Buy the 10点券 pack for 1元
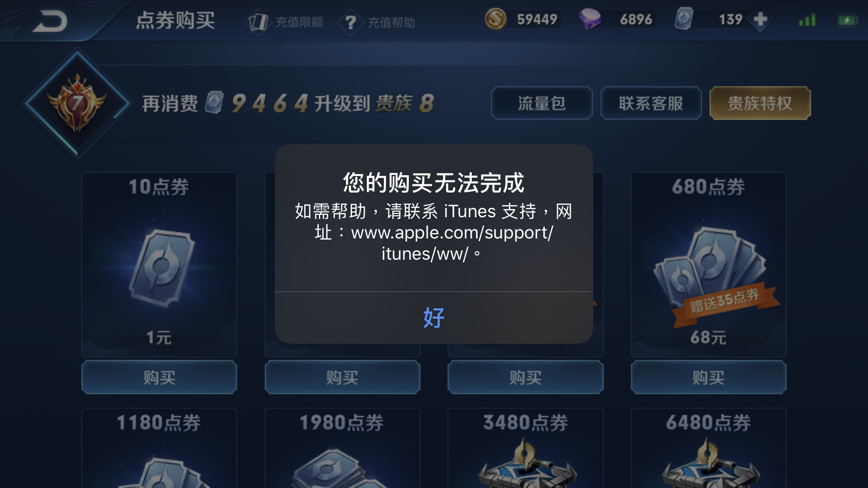868x488 pixels. click(159, 378)
